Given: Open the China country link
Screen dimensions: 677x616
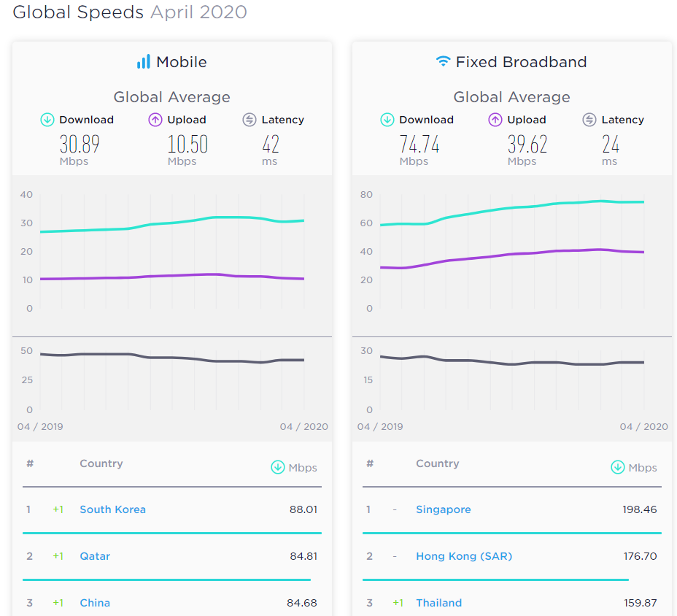Looking at the screenshot, I should coord(95,603).
